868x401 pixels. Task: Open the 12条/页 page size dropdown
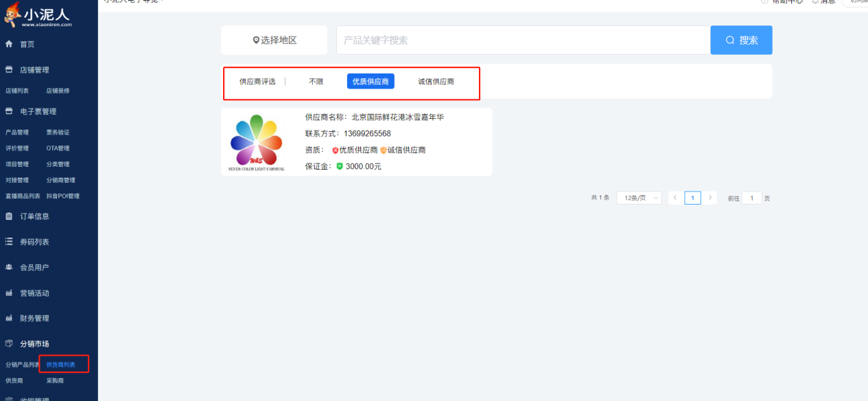click(639, 198)
